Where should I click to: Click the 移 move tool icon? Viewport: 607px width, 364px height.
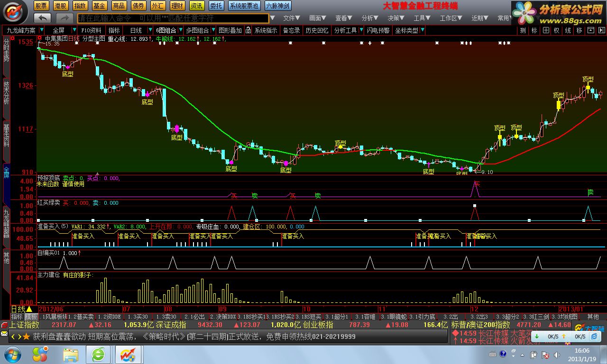pos(579,30)
